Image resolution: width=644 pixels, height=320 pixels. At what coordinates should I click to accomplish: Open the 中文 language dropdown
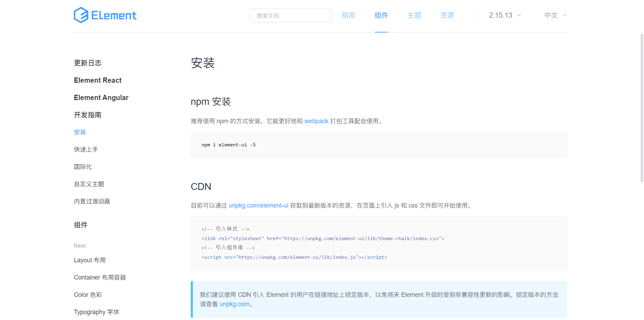pos(551,15)
